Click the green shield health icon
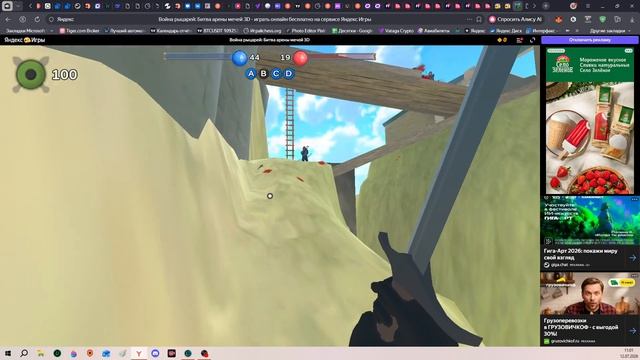The image size is (640, 360). pos(31,75)
